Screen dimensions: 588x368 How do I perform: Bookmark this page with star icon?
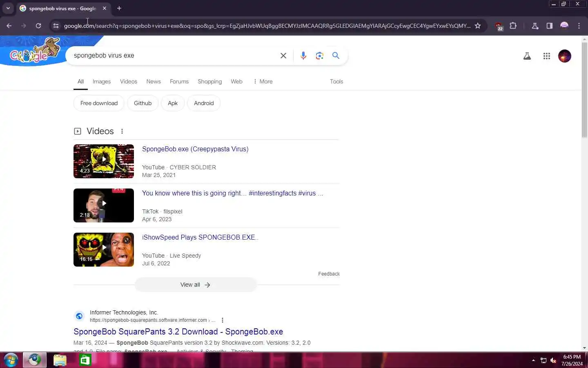478,26
